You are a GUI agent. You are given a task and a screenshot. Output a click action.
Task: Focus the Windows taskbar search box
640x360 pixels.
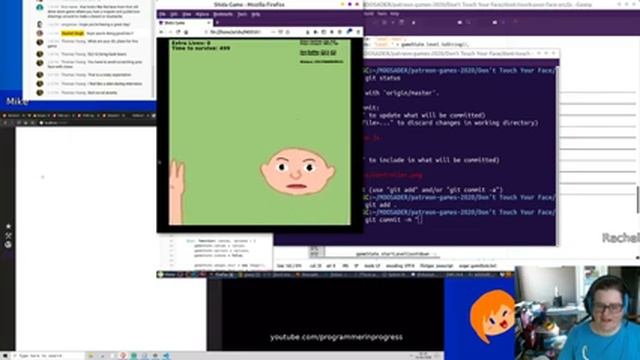click(x=47, y=356)
